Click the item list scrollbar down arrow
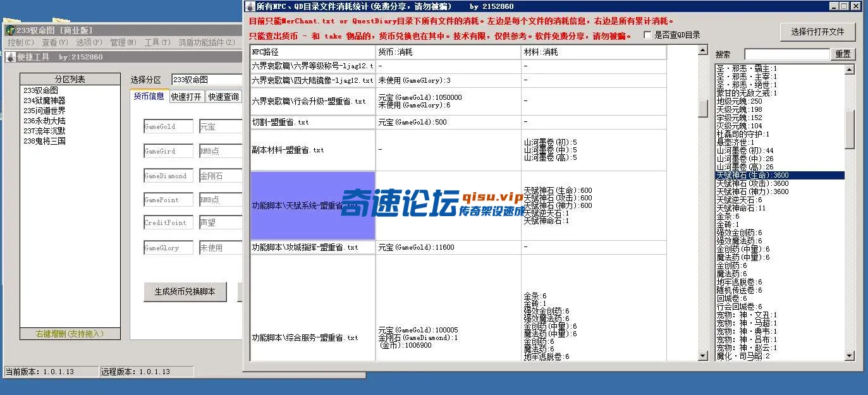Screen dimensions: 868x395 (850, 356)
